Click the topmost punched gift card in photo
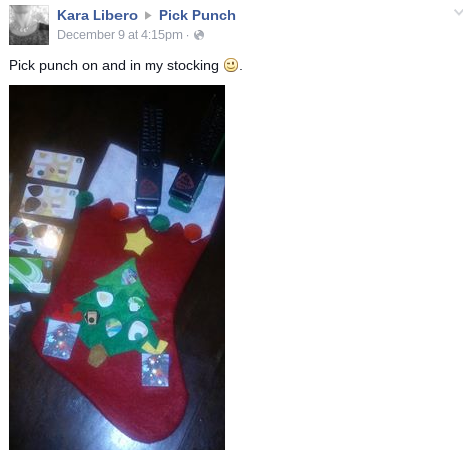463x450 pixels. (56, 167)
